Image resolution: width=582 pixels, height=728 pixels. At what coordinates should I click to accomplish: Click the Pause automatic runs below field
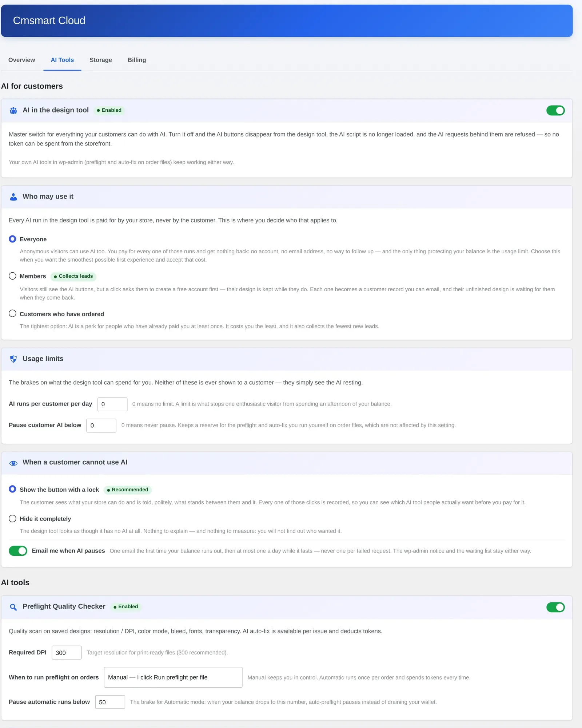[110, 702]
